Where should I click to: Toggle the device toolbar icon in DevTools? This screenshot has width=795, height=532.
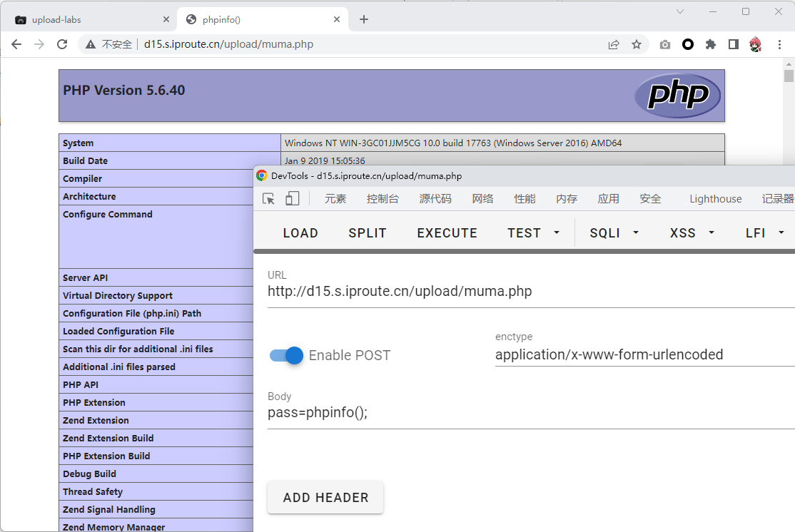(292, 199)
